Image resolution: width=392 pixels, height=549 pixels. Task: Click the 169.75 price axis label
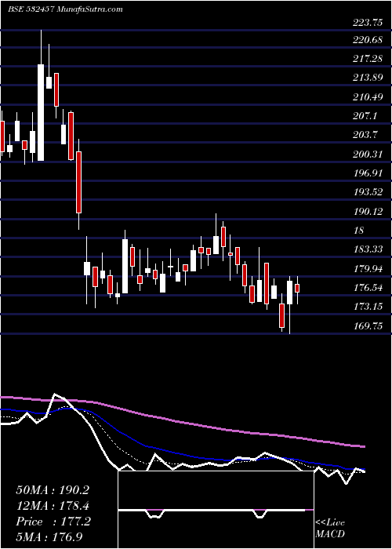point(367,325)
